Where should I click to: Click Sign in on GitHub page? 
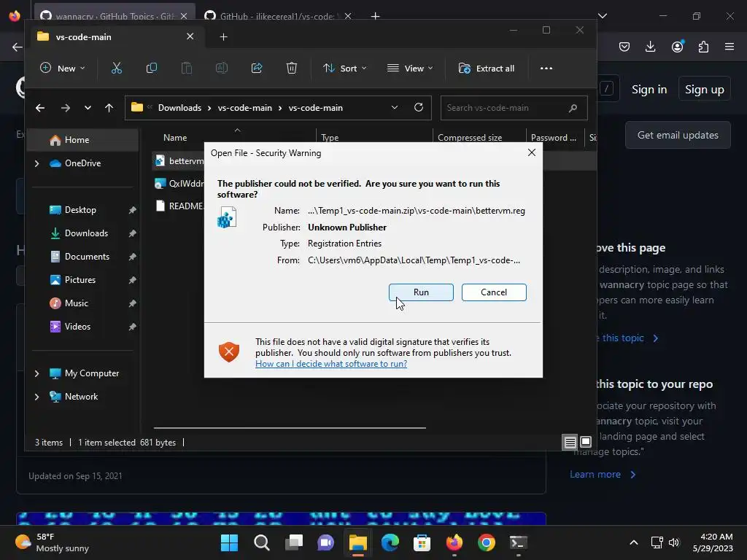click(649, 89)
